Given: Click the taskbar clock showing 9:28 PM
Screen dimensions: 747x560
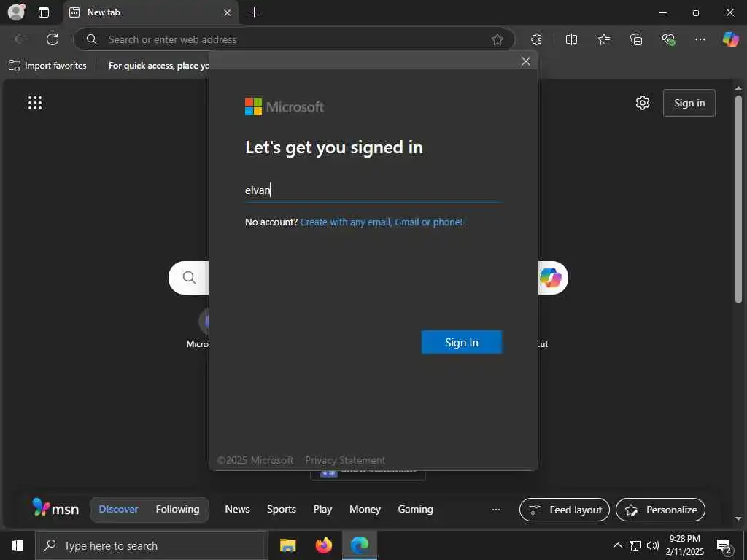Looking at the screenshot, I should (684, 545).
